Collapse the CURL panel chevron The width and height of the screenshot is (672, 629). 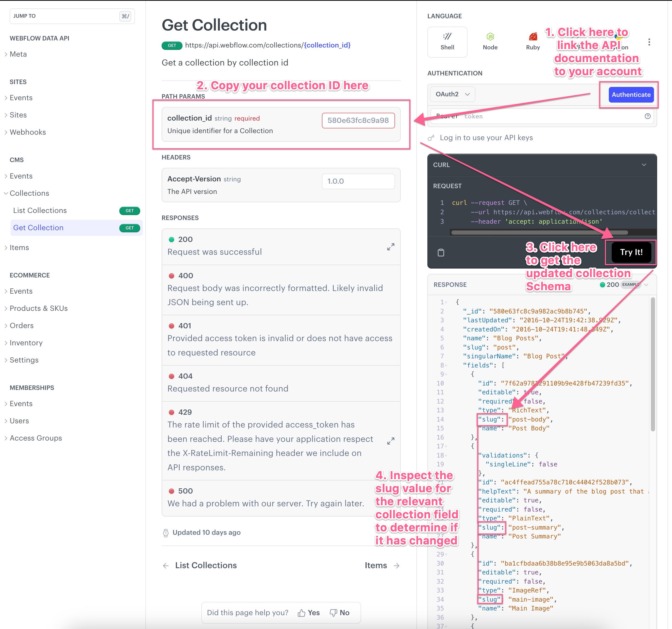point(644,165)
